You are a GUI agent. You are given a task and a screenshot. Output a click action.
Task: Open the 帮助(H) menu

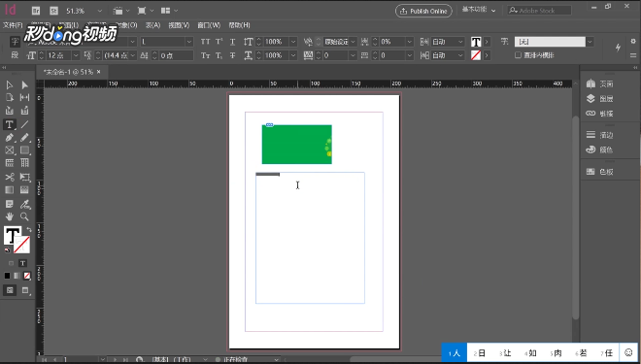pyautogui.click(x=239, y=25)
